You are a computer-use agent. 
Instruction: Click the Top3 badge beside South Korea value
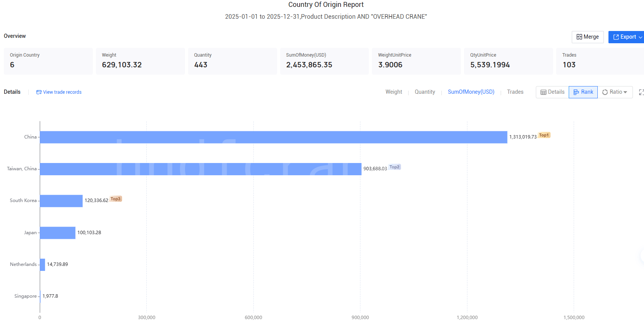point(115,199)
